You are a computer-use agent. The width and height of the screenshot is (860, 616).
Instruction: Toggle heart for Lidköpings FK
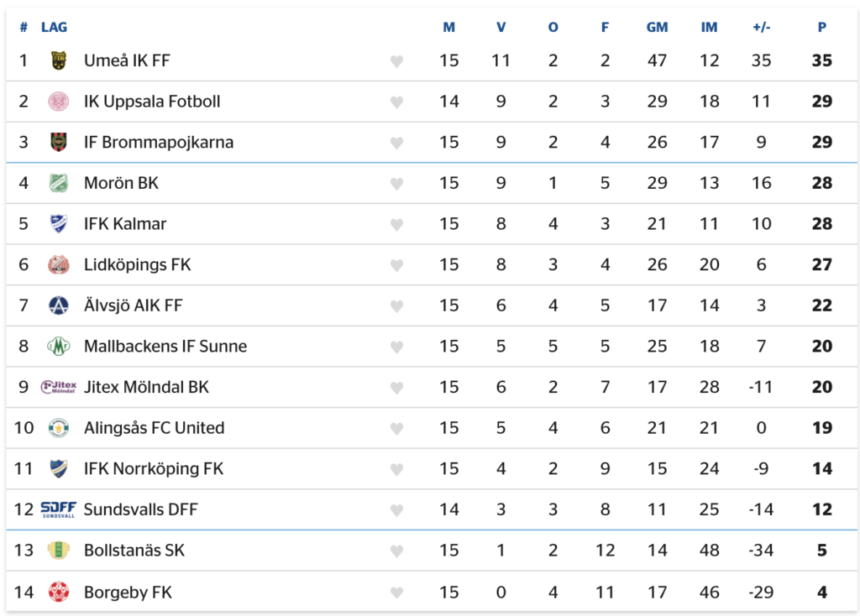click(x=396, y=265)
